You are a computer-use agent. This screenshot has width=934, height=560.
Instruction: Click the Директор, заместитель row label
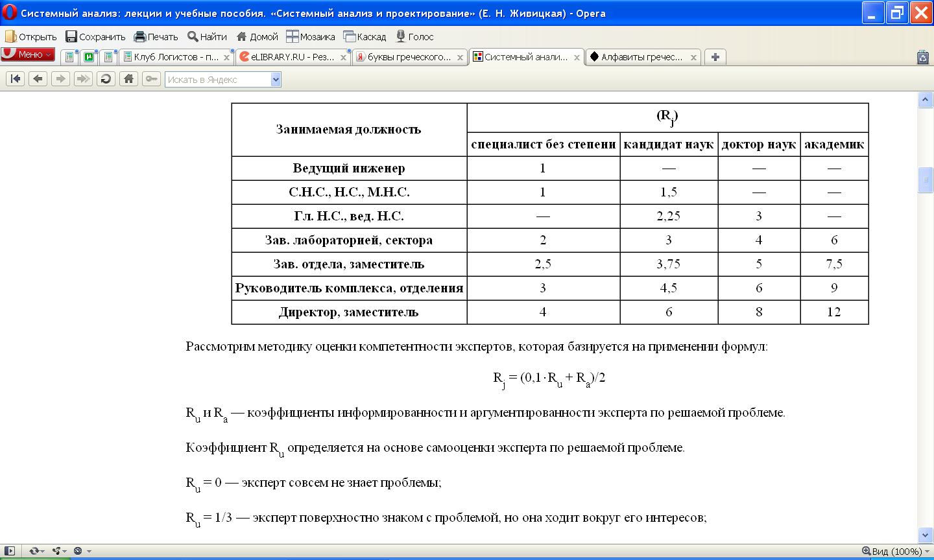349,312
